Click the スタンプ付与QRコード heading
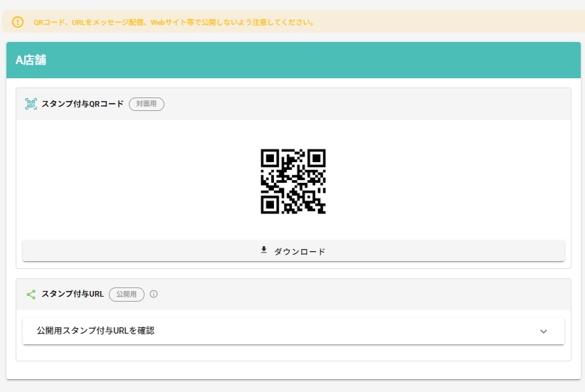 coord(83,104)
